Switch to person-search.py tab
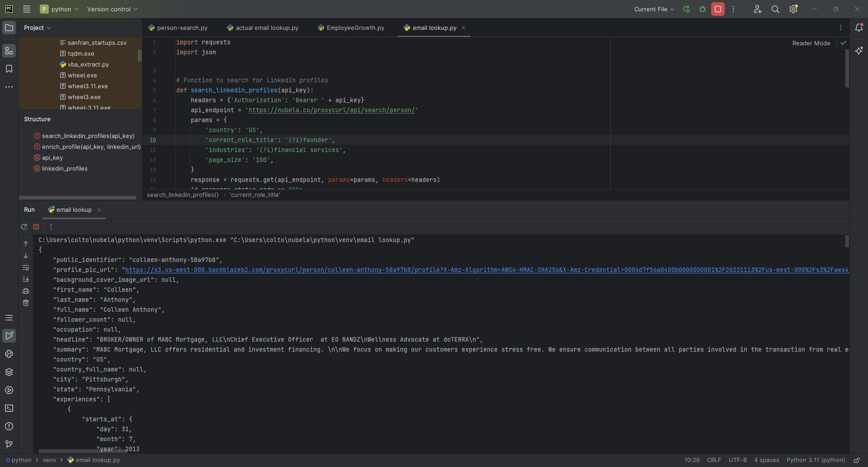868x467 pixels. [178, 28]
